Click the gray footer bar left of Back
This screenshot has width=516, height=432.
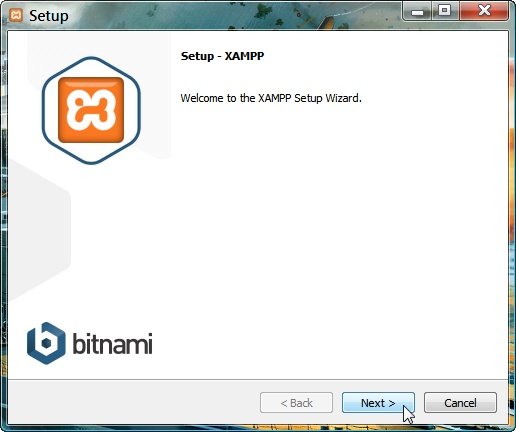133,403
